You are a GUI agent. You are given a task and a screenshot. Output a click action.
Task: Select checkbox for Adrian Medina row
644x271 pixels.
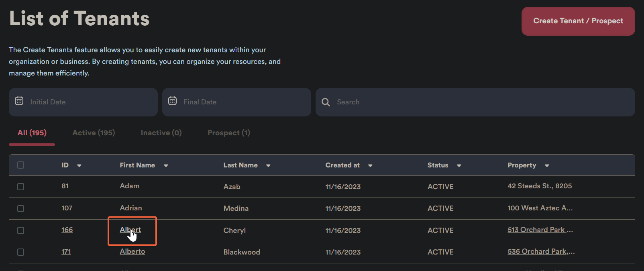[21, 208]
